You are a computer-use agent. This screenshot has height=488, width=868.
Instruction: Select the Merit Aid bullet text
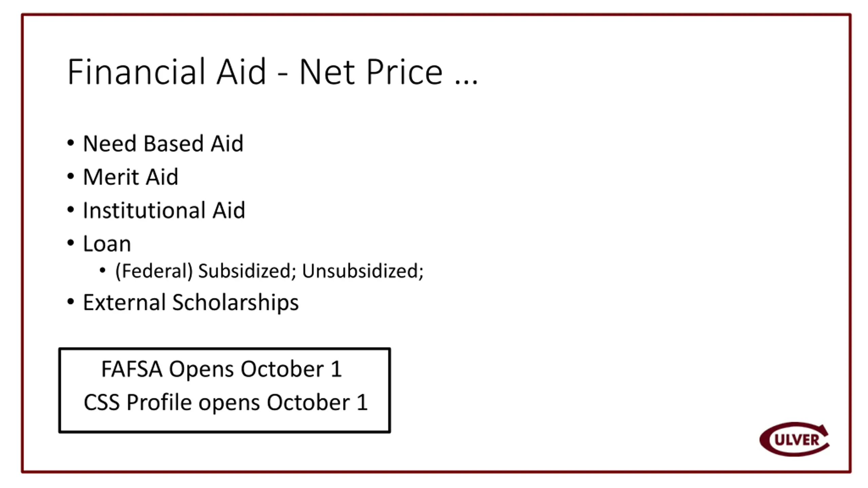click(131, 177)
